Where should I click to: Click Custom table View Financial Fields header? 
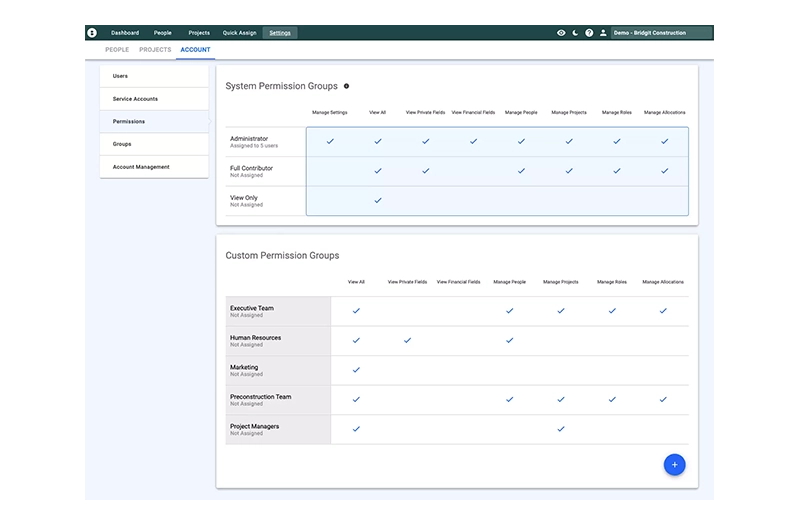458,282
